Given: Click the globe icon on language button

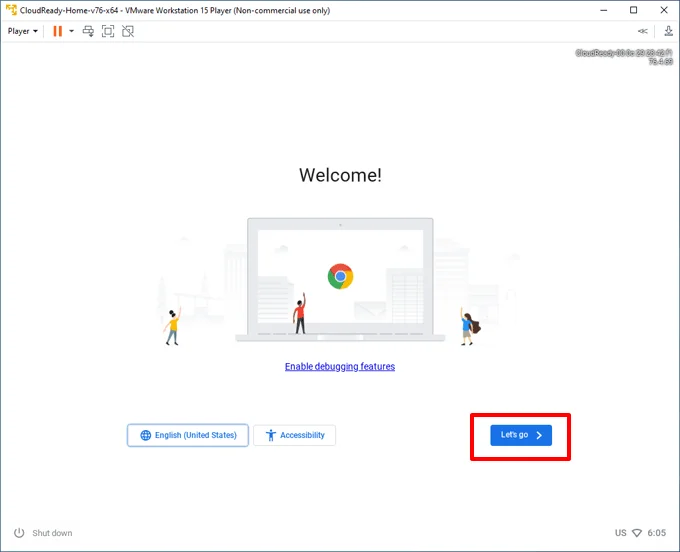Looking at the screenshot, I should pyautogui.click(x=146, y=435).
